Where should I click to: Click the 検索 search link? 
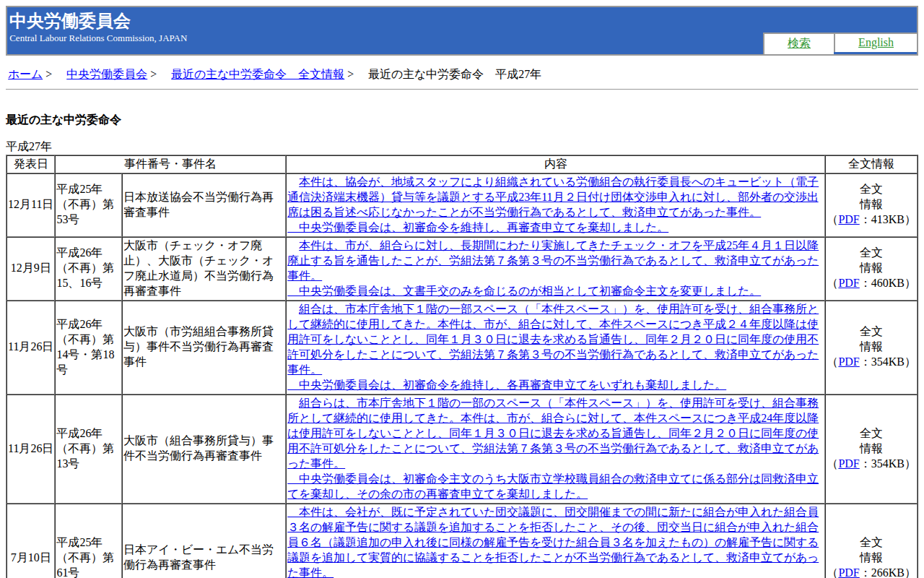(x=798, y=43)
